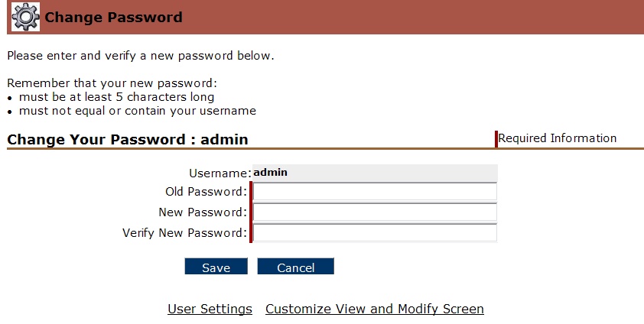This screenshot has width=644, height=324.
Task: Click the "at least 5 characters long" rule
Action: [x=115, y=97]
